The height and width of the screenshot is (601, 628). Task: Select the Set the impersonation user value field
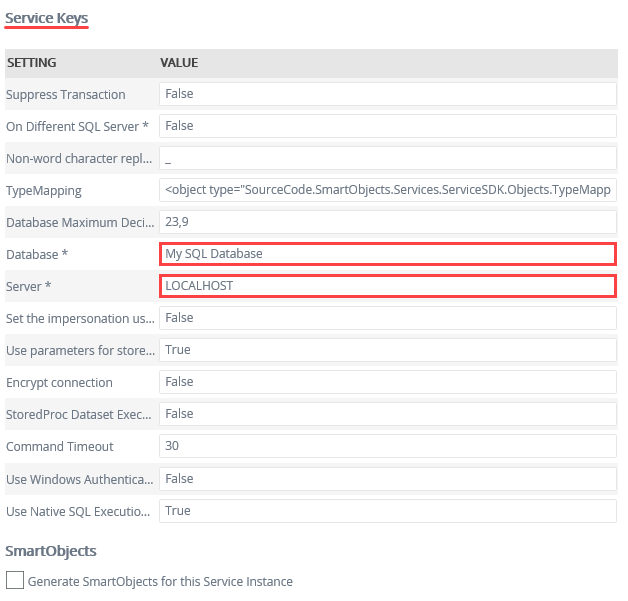(x=387, y=318)
